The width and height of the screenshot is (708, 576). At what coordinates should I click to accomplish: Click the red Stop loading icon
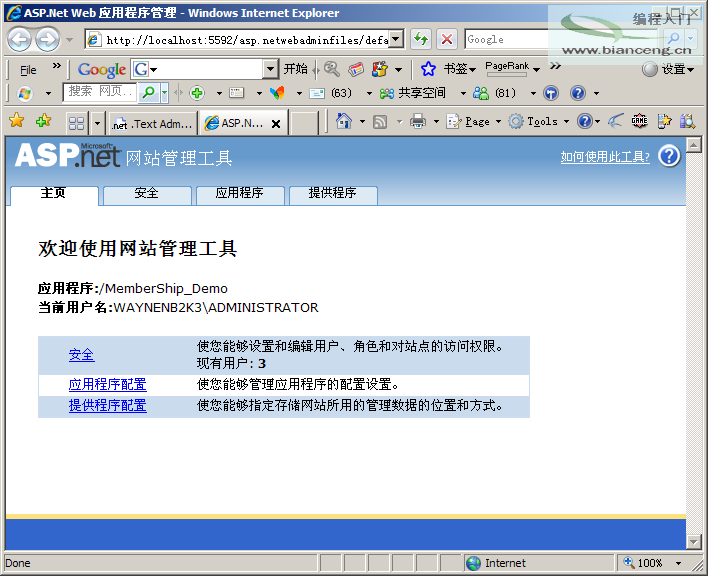point(447,39)
